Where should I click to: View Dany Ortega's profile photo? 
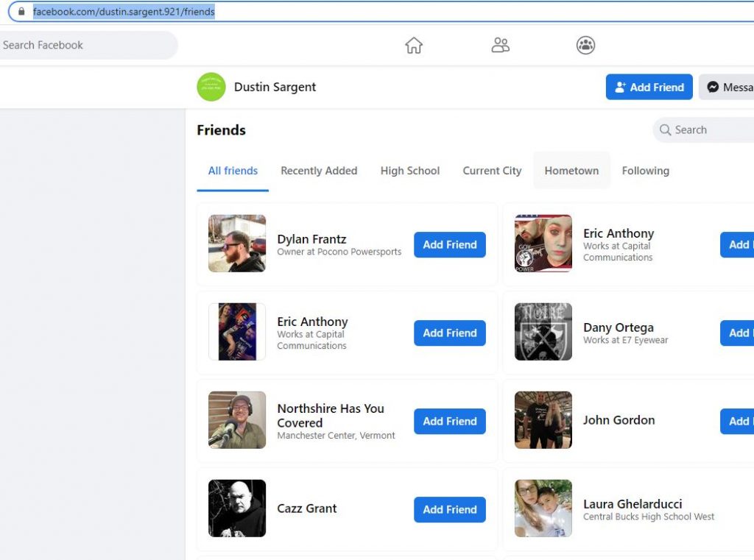point(543,332)
